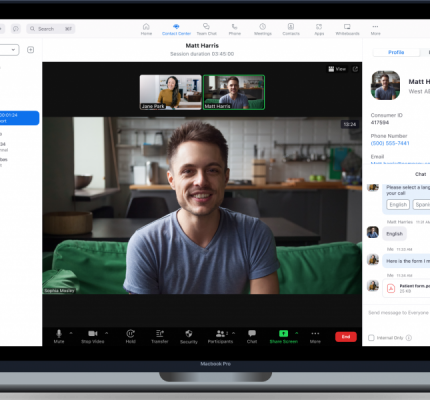Expand audio options arrow next to Mute
Viewport: 430px width, 400px height.
(x=71, y=333)
